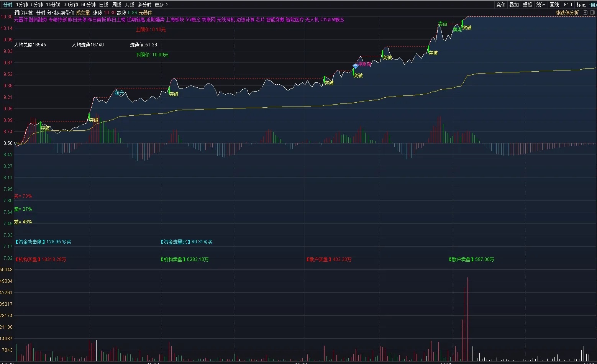
Task: Click the blue diamond marker on the price line
Action: 355,66
